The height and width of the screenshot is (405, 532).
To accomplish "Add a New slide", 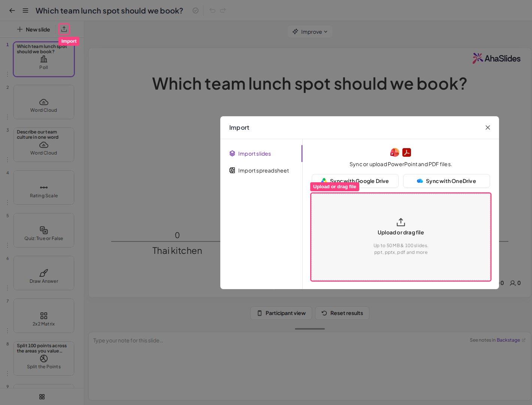I will (33, 29).
